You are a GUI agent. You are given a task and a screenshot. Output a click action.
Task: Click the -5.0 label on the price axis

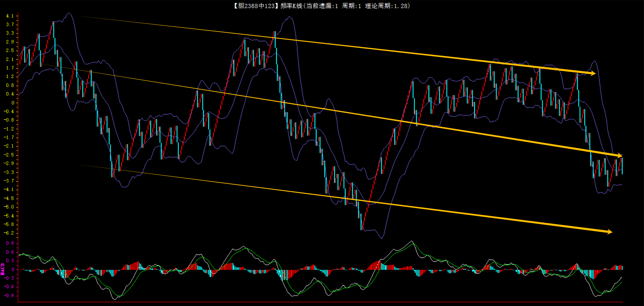[9, 207]
